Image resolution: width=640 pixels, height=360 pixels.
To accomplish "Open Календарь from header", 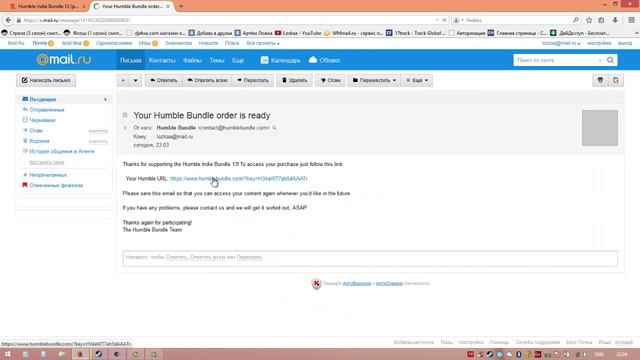I will 281,60.
